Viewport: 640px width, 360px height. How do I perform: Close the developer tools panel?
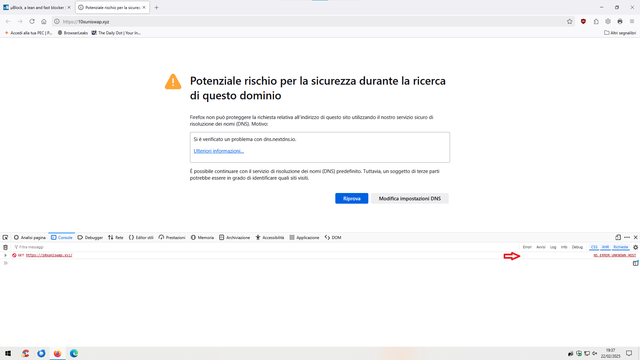pyautogui.click(x=636, y=237)
